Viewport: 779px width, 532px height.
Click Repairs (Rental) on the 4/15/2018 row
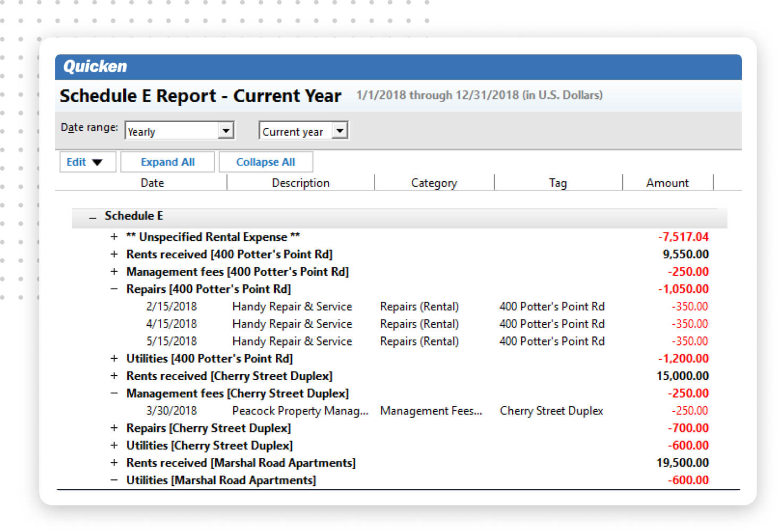pos(419,324)
